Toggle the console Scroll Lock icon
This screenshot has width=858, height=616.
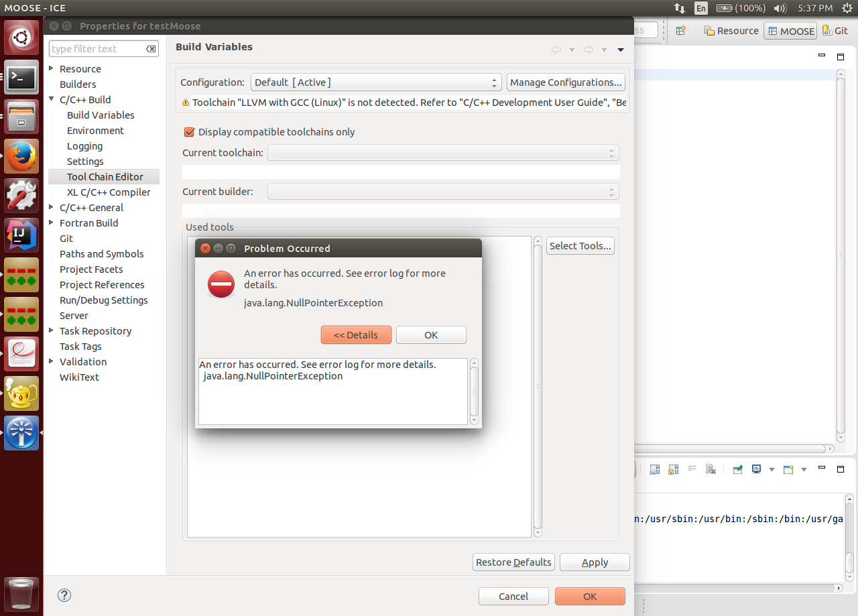click(x=674, y=469)
